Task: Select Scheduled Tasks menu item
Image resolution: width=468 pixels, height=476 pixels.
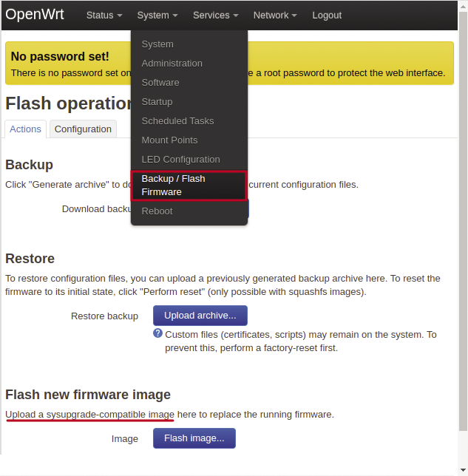Action: [x=177, y=121]
